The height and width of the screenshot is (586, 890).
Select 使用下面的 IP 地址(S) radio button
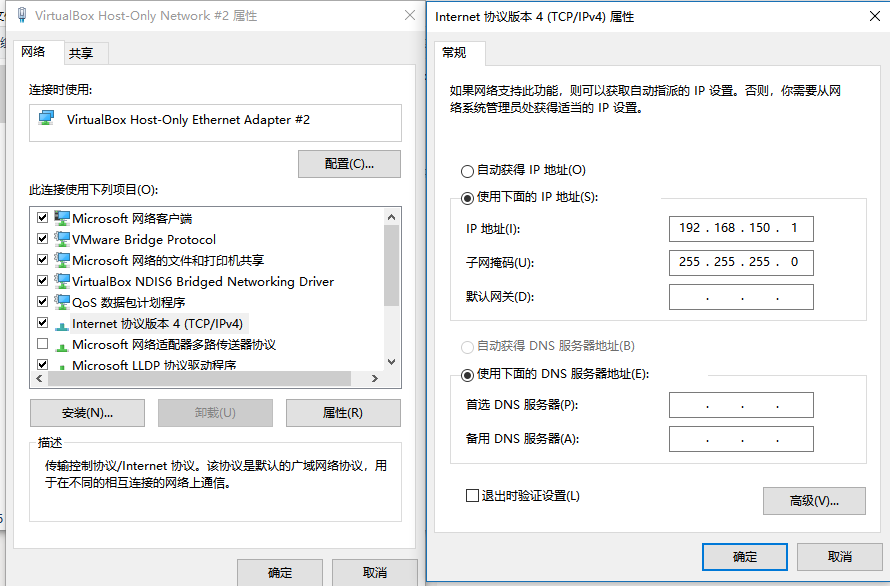pyautogui.click(x=467, y=198)
